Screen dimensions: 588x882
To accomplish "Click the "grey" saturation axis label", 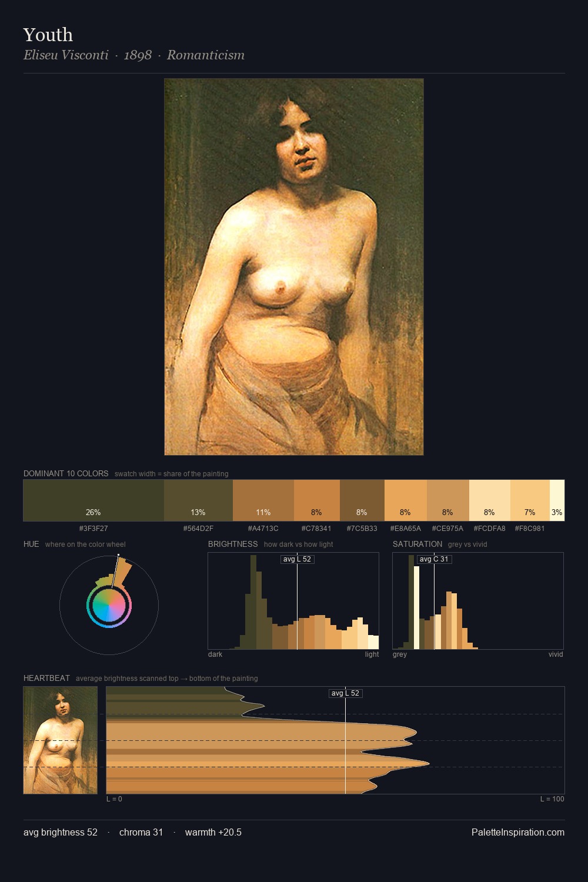I will (x=400, y=654).
